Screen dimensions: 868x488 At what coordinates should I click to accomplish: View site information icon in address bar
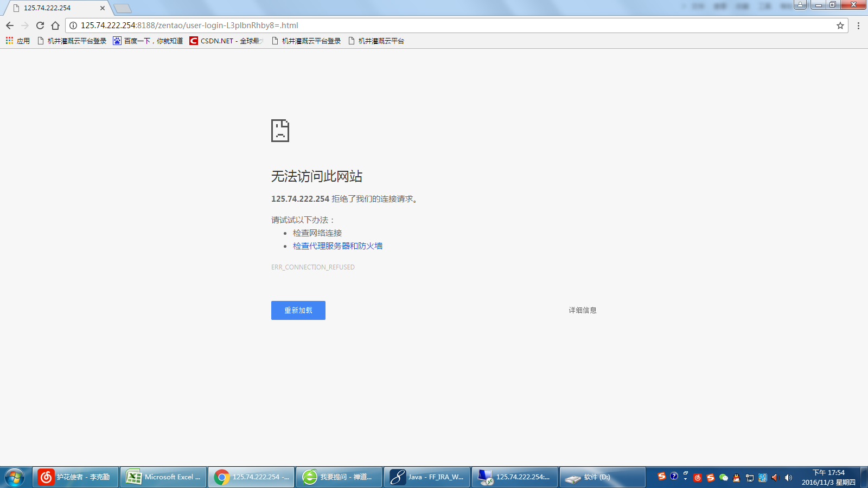[73, 25]
